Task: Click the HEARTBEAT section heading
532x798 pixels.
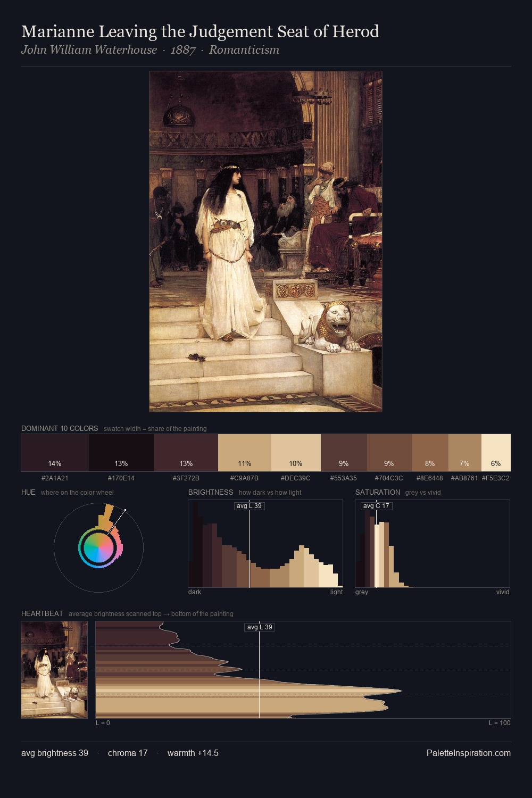Action: [42, 613]
